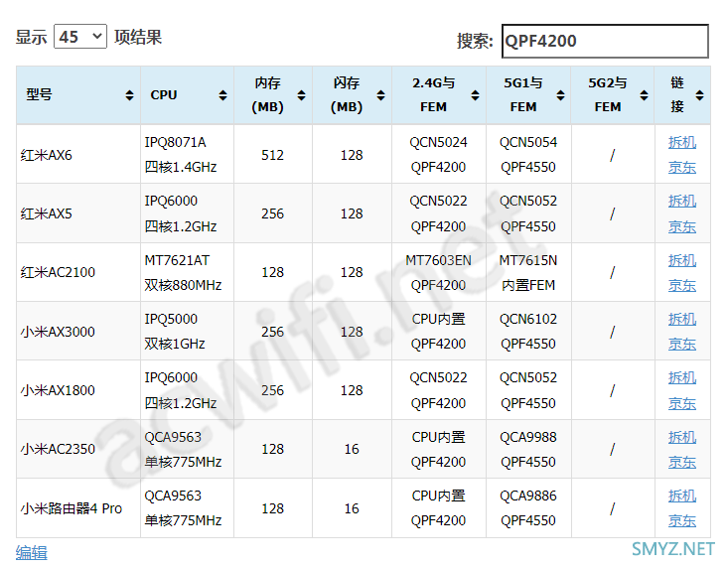Viewport: 728px width, 568px height.
Task: Click the 型号 column header text
Action: (x=40, y=94)
